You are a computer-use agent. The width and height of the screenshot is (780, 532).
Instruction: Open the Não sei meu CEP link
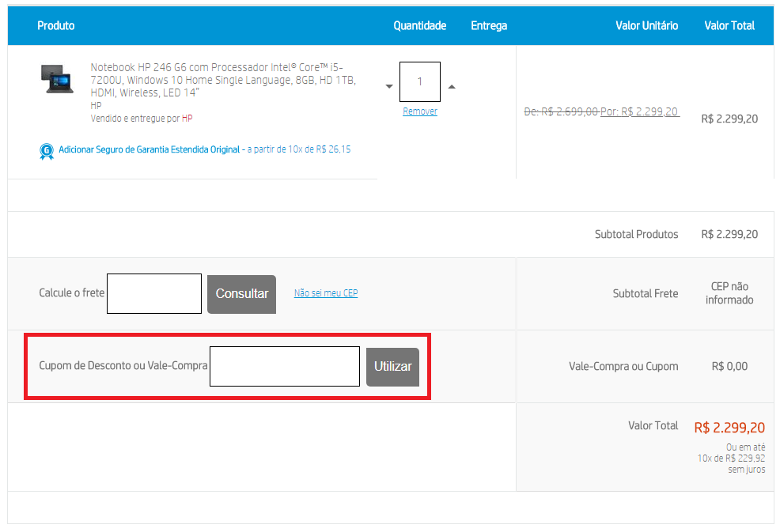326,293
